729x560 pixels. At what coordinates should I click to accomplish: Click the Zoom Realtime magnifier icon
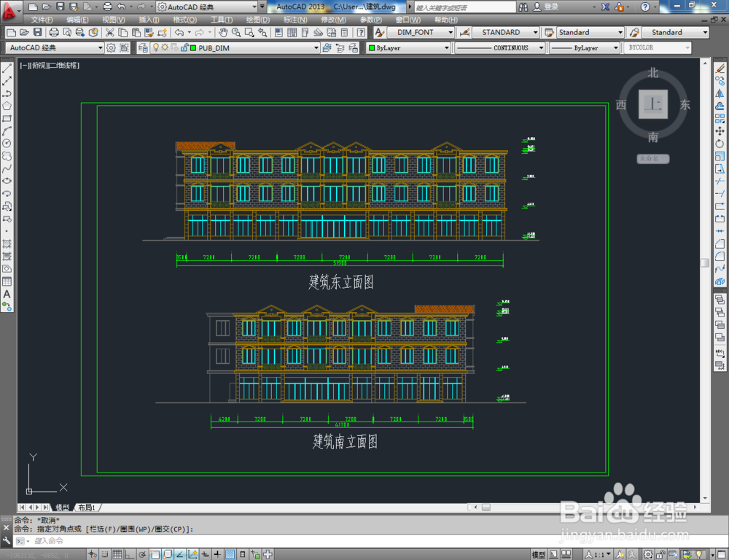click(236, 32)
